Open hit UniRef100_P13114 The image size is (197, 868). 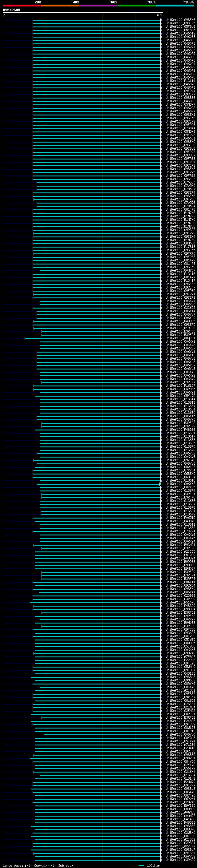pyautogui.click(x=180, y=81)
